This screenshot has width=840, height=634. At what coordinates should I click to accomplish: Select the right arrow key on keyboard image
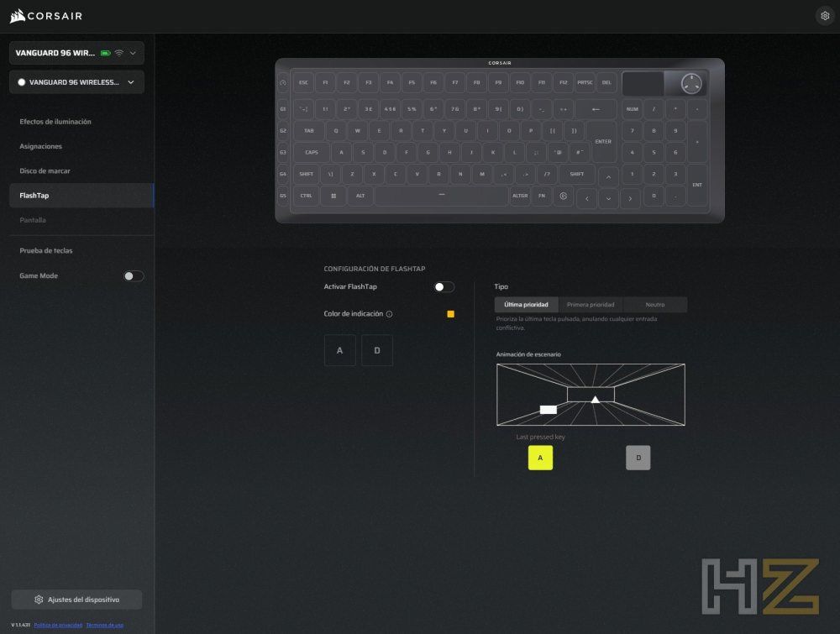pos(630,198)
